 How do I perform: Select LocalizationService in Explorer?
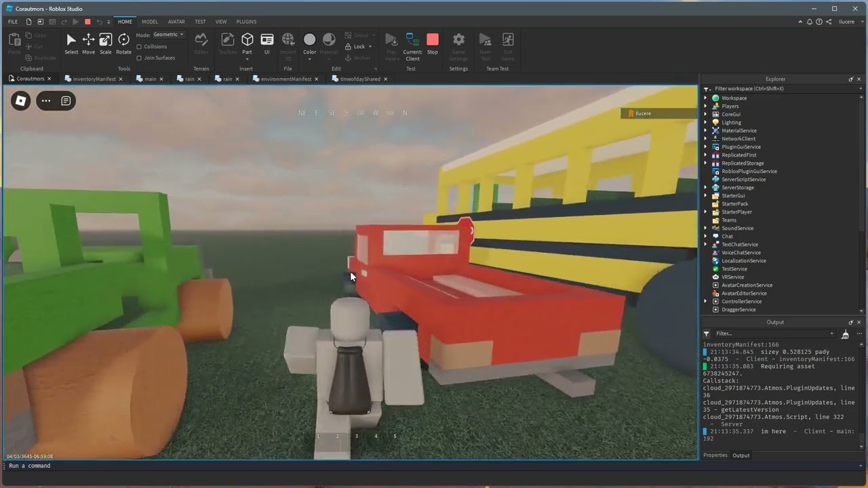pos(744,261)
